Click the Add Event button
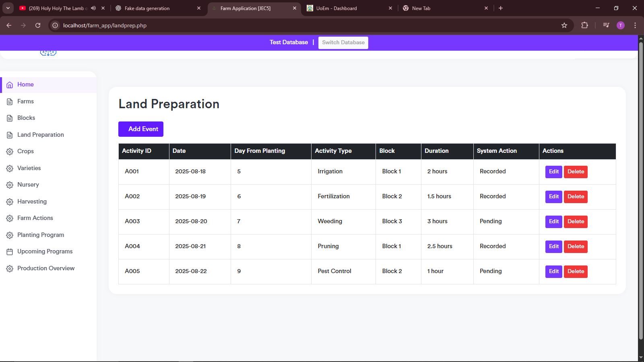The image size is (644, 362). click(x=141, y=129)
